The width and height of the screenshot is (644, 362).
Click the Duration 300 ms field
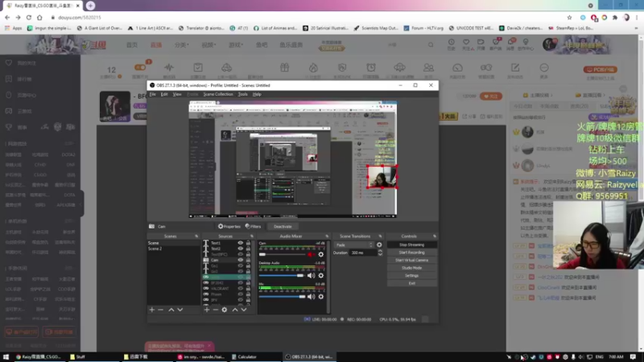click(x=363, y=253)
